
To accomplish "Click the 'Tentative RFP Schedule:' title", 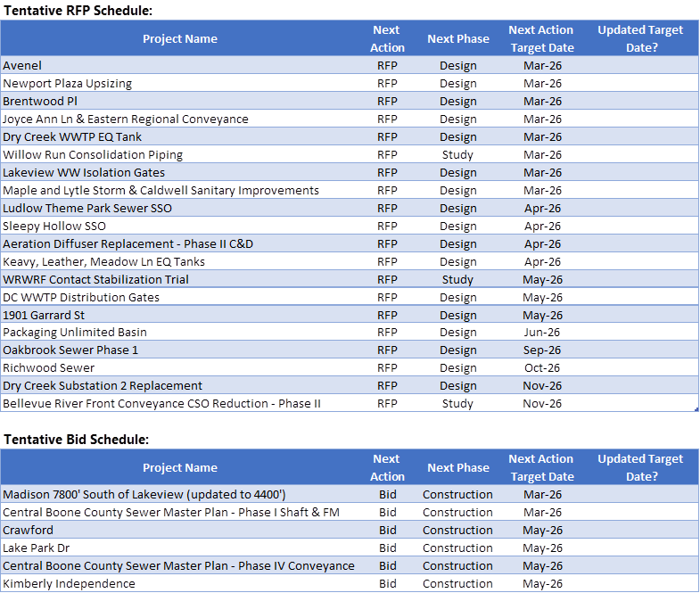I will pos(77,10).
